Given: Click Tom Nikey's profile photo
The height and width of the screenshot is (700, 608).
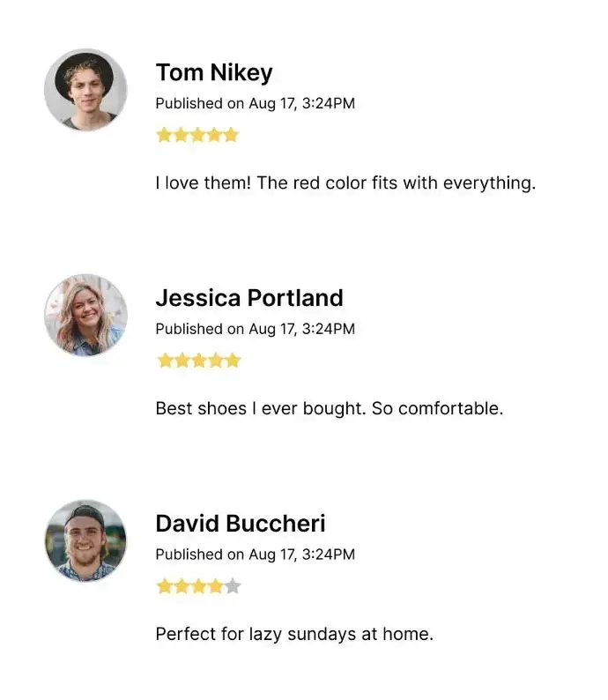Looking at the screenshot, I should [x=85, y=90].
